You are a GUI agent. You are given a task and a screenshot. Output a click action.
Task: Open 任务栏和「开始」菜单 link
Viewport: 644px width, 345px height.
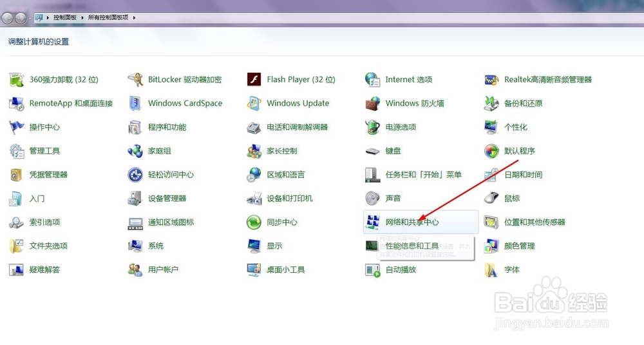coord(423,175)
